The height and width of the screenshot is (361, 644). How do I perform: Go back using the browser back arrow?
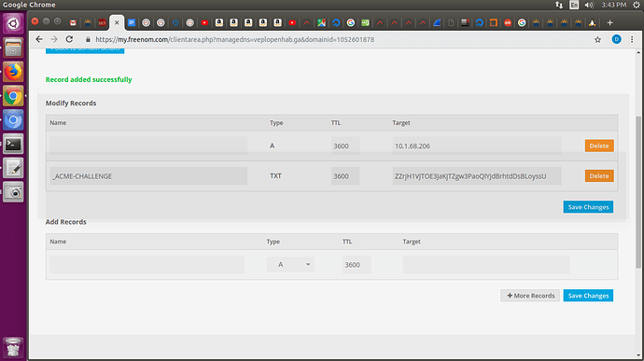pos(39,39)
